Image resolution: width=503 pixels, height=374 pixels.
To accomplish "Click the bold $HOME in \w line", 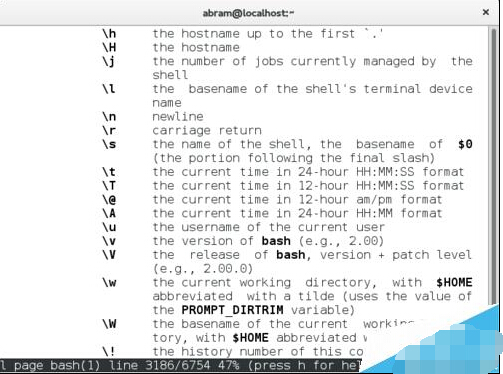I will click(454, 282).
